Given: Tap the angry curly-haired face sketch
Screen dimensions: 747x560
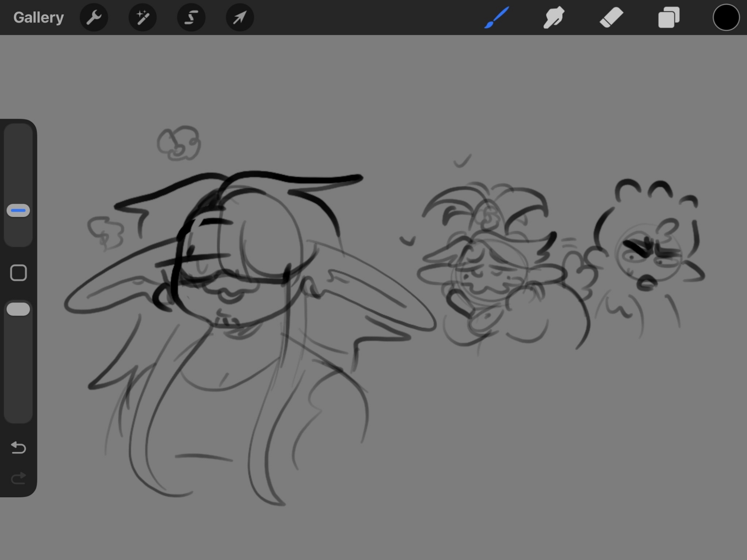Looking at the screenshot, I should tap(648, 258).
